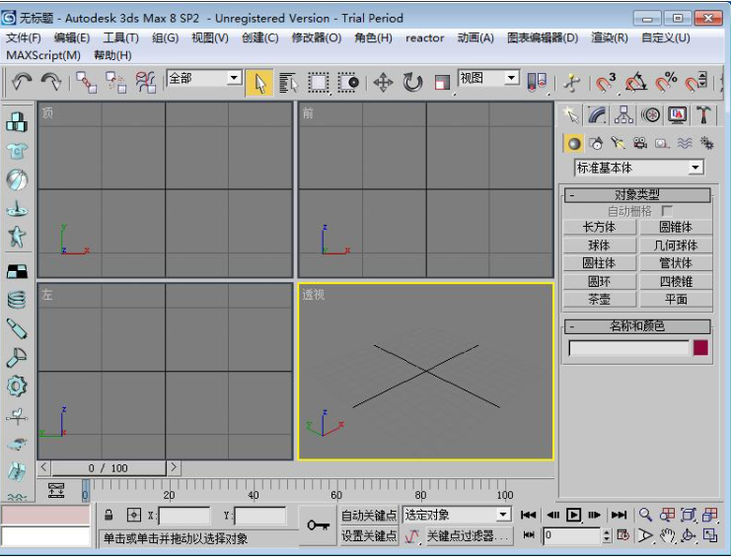Click the Select and Manipulate icon
The image size is (731, 560).
[572, 83]
